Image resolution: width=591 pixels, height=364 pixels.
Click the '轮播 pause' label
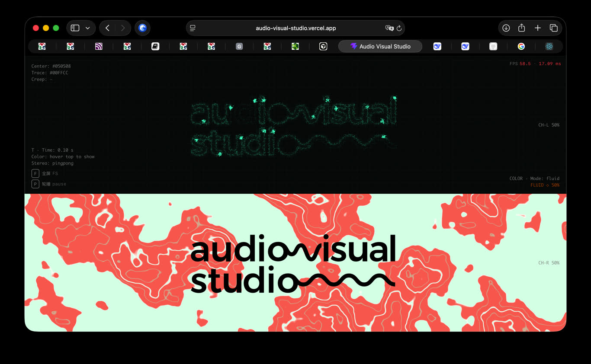click(54, 184)
